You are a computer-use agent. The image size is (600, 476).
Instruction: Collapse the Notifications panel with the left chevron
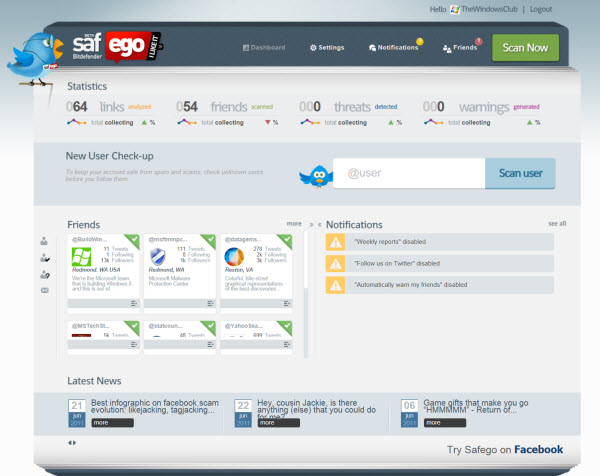[320, 225]
